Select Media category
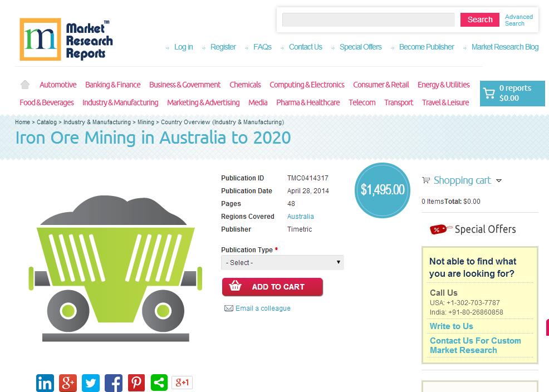The width and height of the screenshot is (549, 392). point(258,102)
